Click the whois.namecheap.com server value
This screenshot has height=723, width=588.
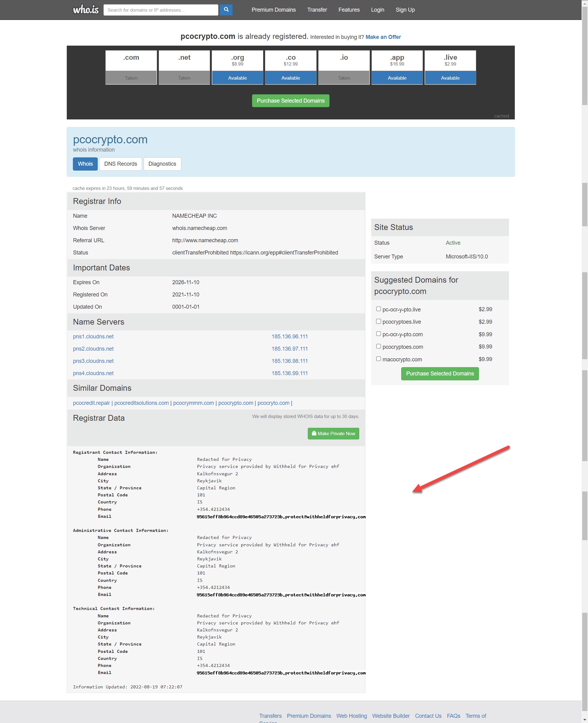(x=199, y=228)
